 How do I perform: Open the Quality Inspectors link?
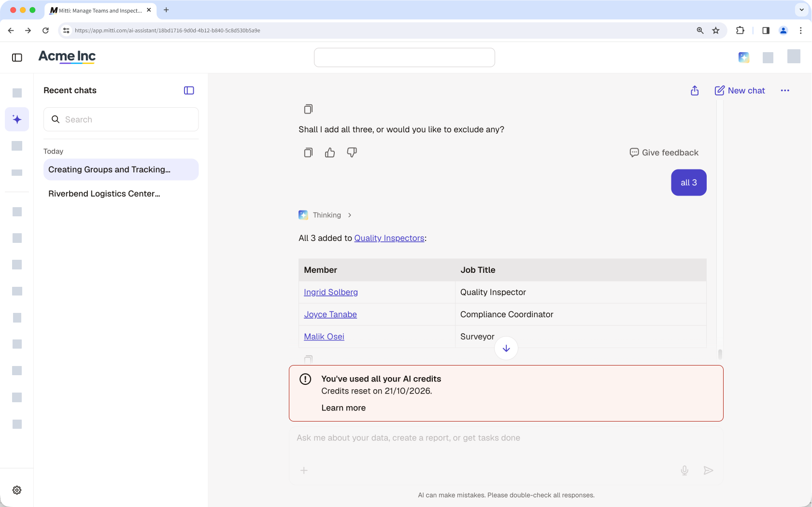coord(389,238)
